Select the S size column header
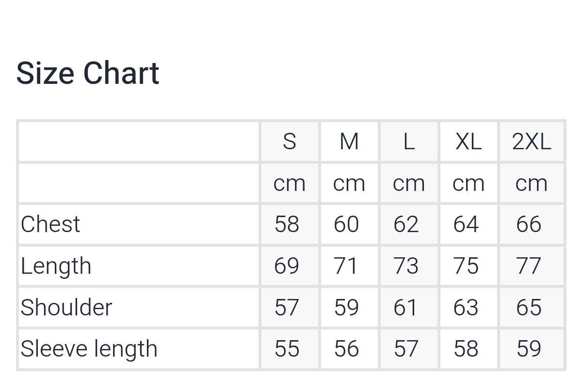 pyautogui.click(x=289, y=141)
